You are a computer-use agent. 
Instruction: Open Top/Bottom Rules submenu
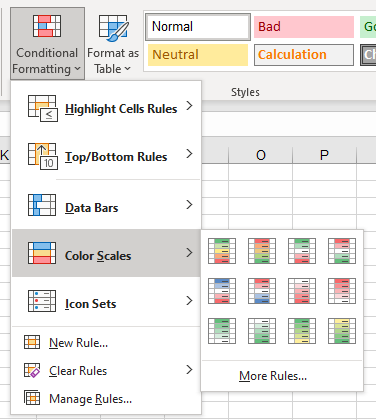[106, 156]
